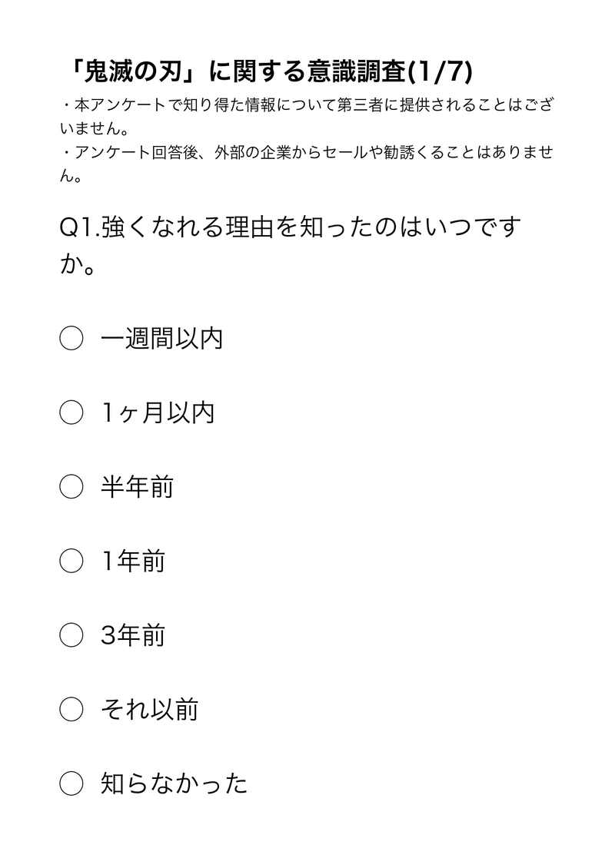The image size is (615, 868).
Task: Click the 1ヶ月以内 answer label text
Action: (x=158, y=412)
